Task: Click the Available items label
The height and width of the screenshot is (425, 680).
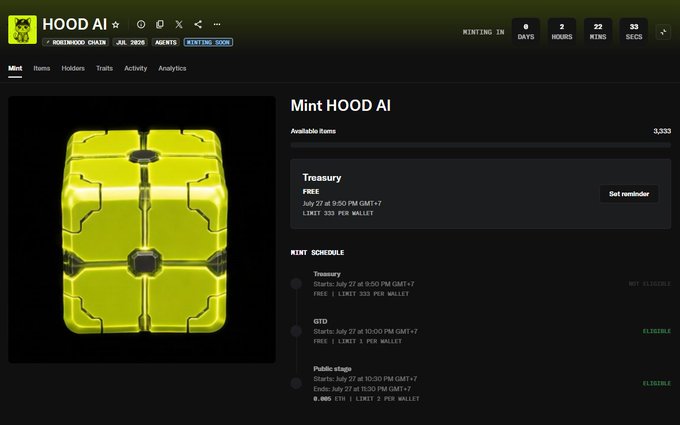Action: (x=313, y=131)
